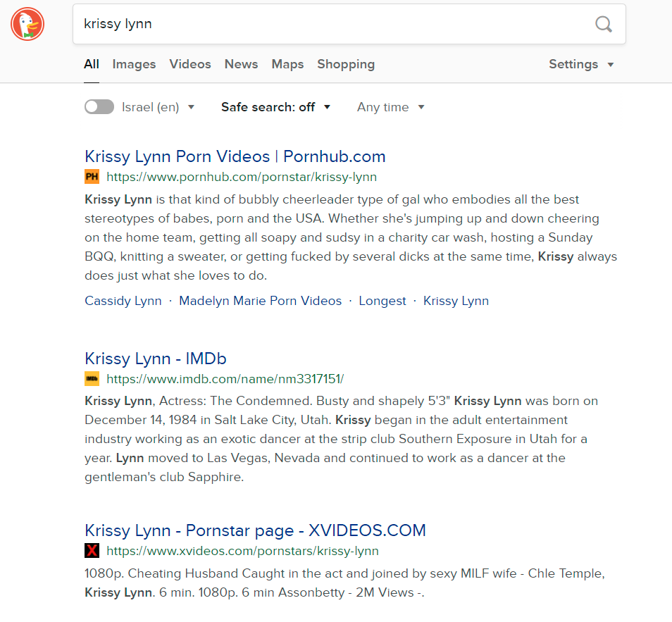Expand the Any time filter dropdown
This screenshot has height=622, width=672.
390,107
